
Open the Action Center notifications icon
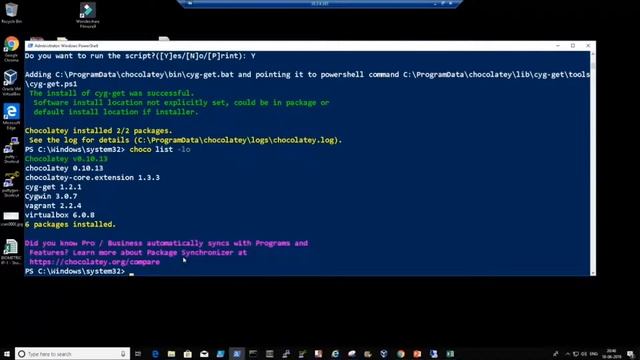[x=631, y=354]
